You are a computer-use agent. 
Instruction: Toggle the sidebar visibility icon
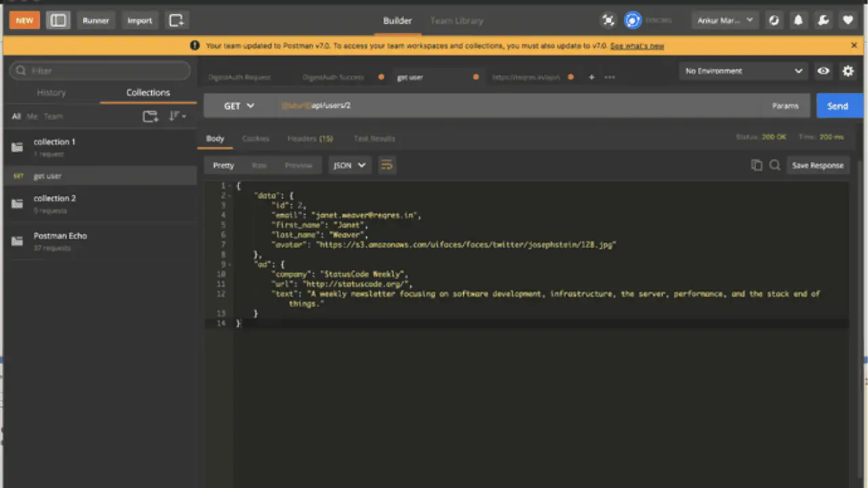pos(58,20)
